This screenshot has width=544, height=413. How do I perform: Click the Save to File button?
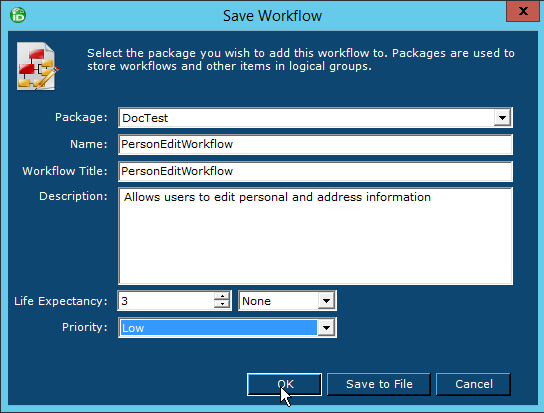[x=379, y=384]
